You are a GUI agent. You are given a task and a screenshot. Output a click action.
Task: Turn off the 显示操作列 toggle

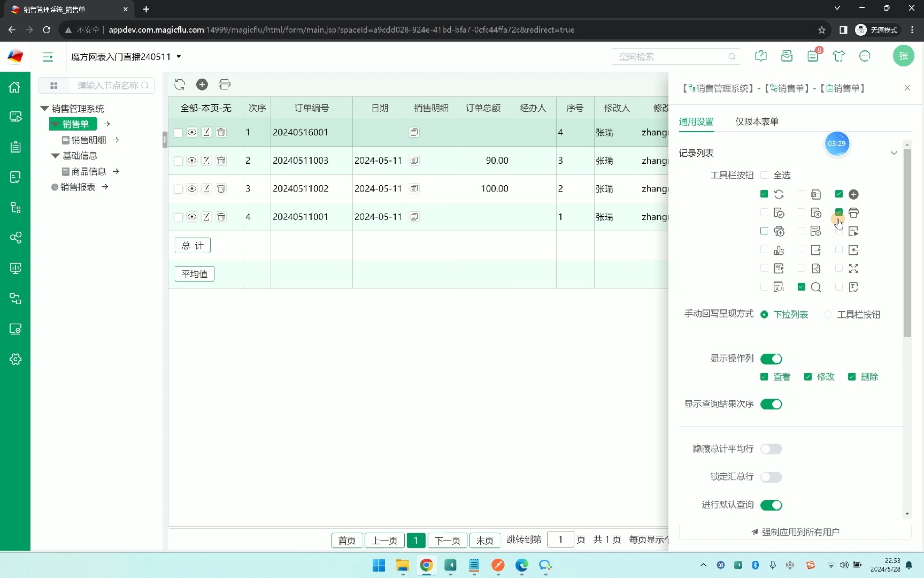click(771, 359)
